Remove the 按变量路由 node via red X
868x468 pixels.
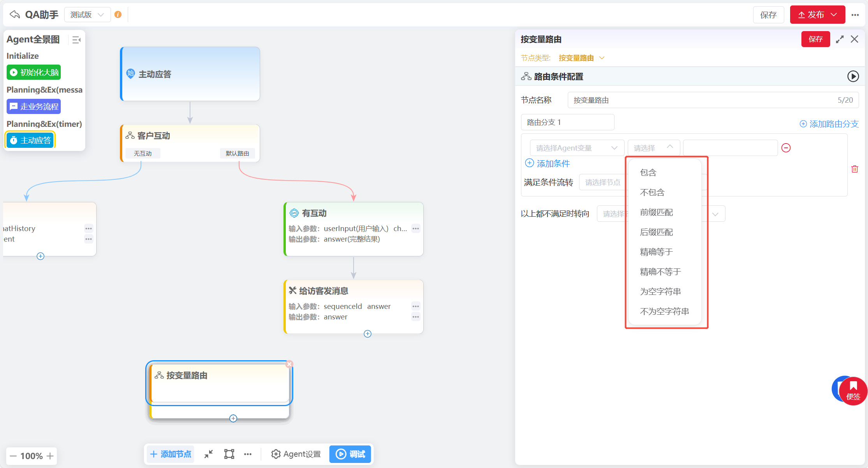(x=289, y=364)
